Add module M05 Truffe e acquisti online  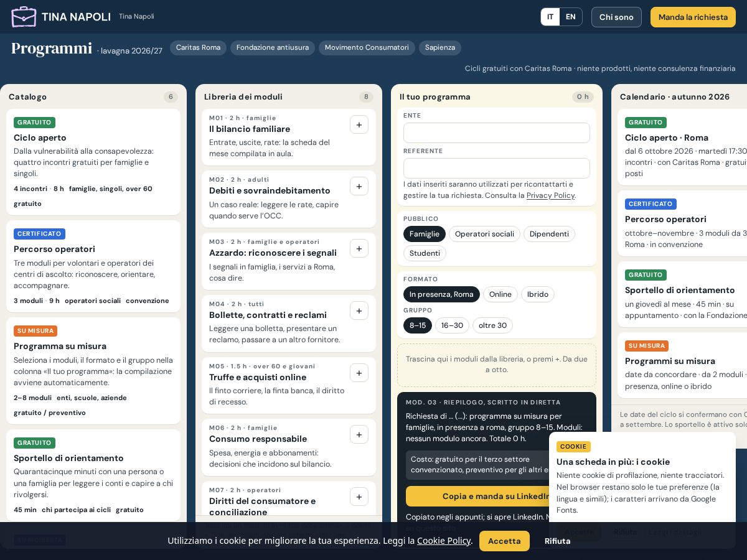point(359,373)
